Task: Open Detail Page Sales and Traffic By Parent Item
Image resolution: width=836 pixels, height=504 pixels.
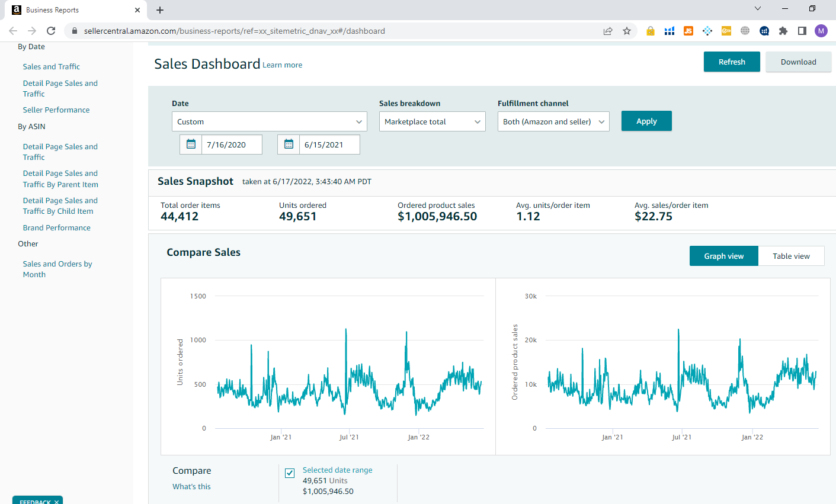Action: pyautogui.click(x=60, y=179)
